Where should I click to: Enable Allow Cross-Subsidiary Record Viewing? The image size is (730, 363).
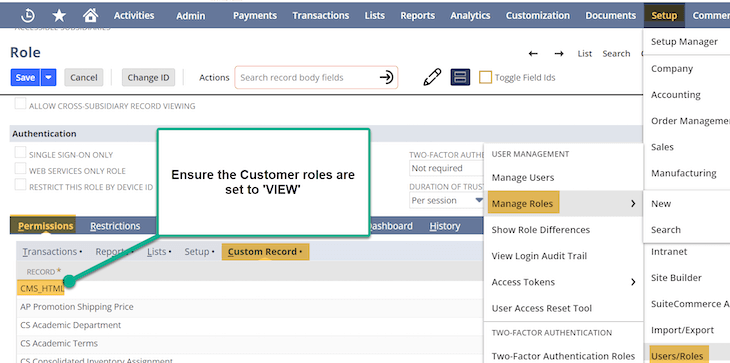(20, 104)
